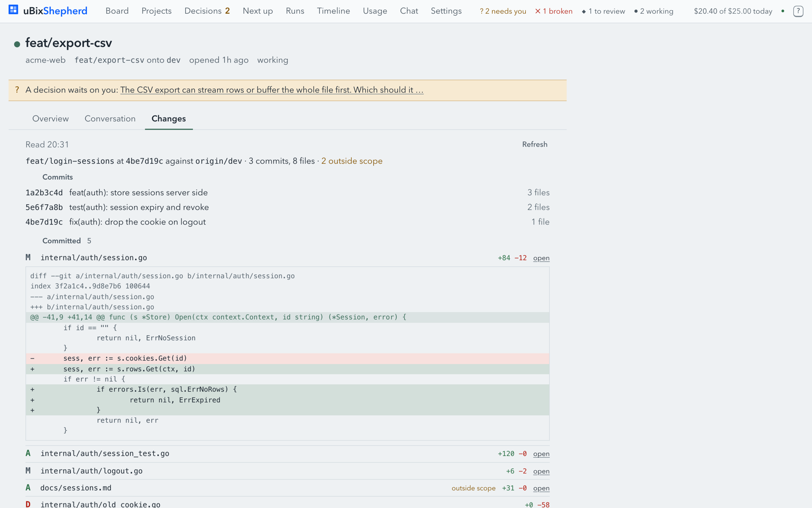This screenshot has height=508, width=812.
Task: Open Settings in the top navigation
Action: 446,11
